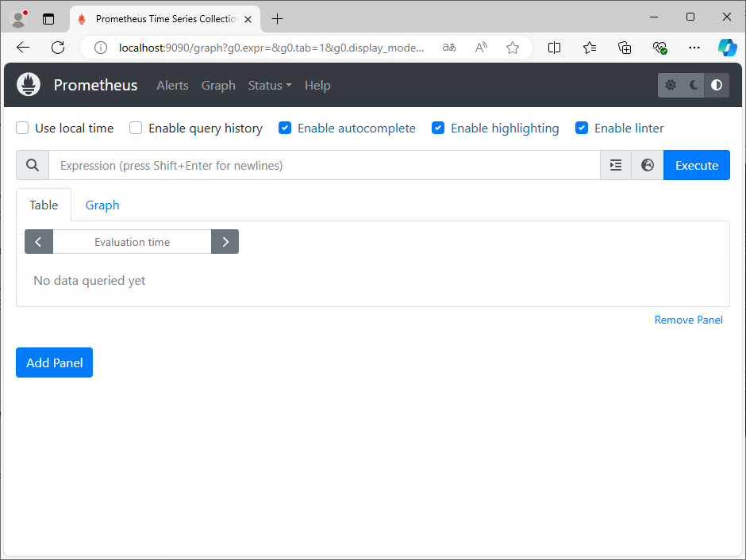Screen dimensions: 746x560
Task: View site information icon in address bar
Action: click(x=100, y=48)
